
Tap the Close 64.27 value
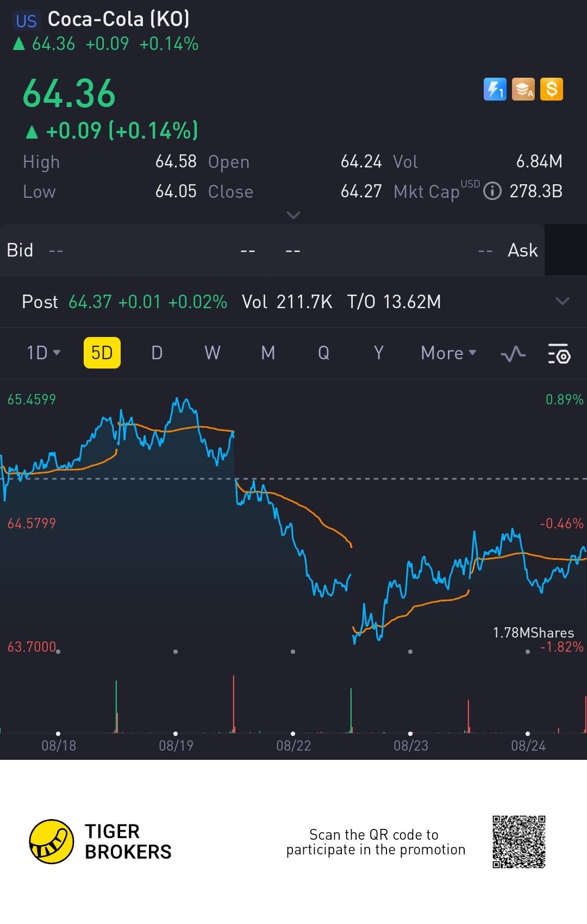coord(361,191)
